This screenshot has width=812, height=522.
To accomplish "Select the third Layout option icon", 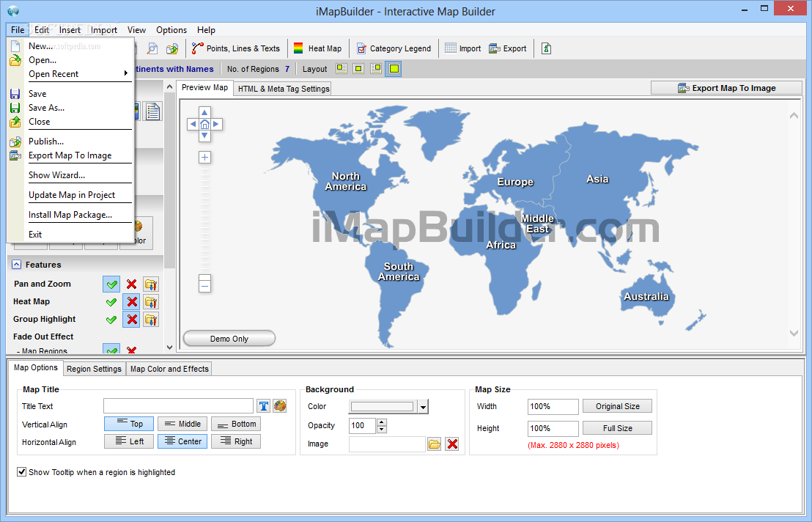I will tap(377, 68).
